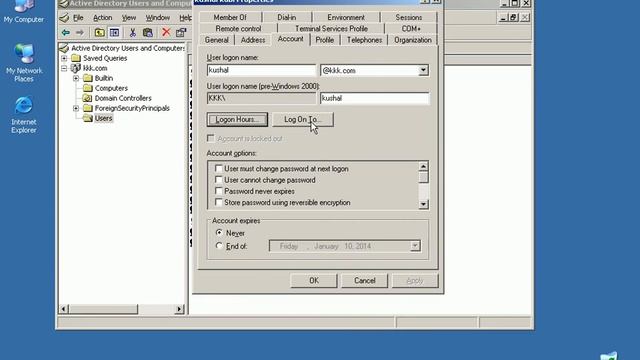Click the kkk.com domain icon
Screen dimensions: 640x360
coord(76,68)
